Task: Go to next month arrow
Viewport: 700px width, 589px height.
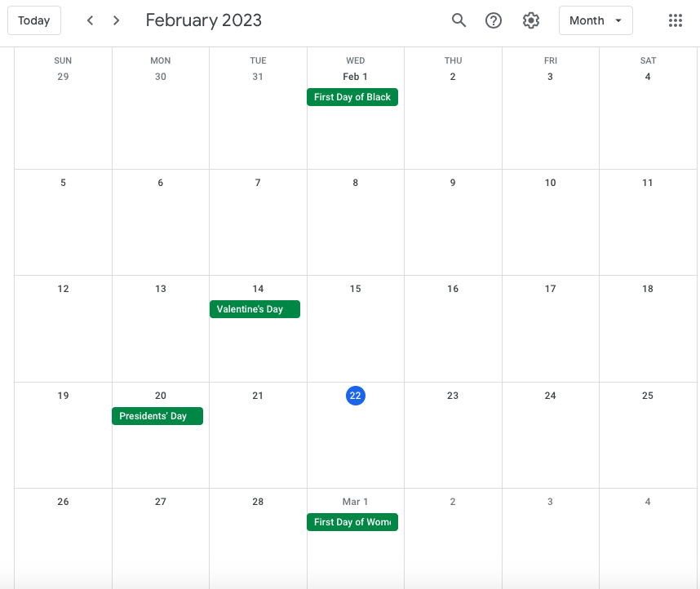Action: click(x=117, y=20)
